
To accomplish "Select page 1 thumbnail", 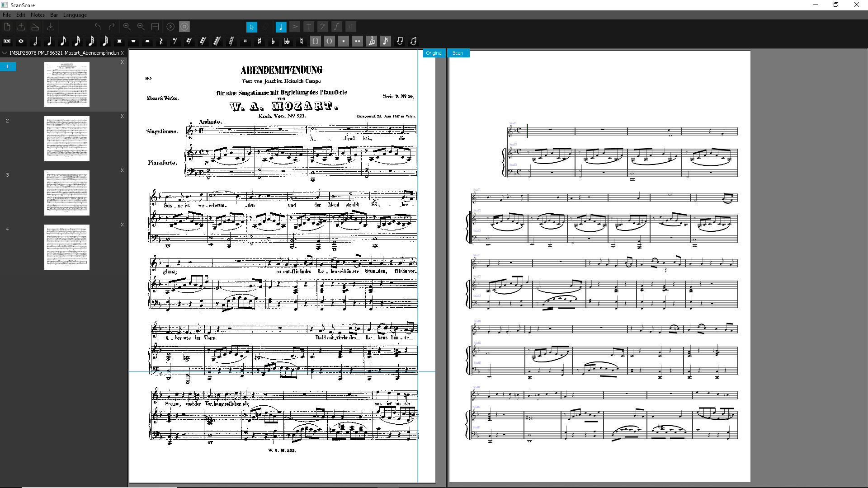I will pos(67,84).
